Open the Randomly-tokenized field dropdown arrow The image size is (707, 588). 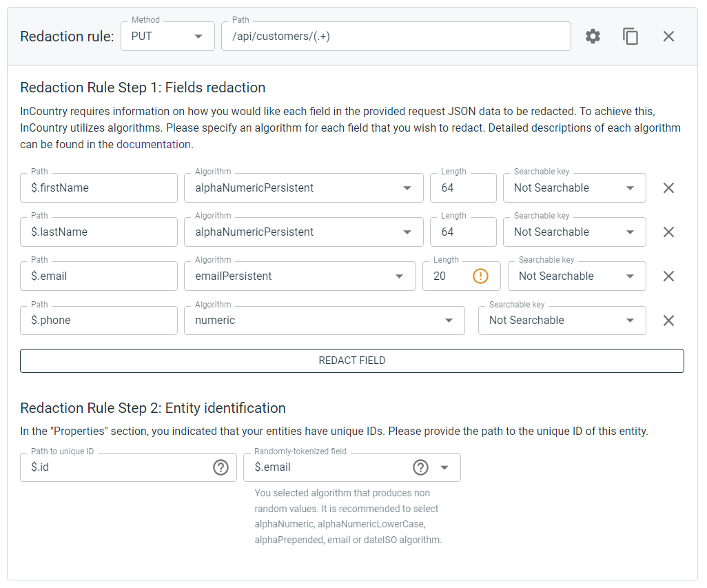(x=444, y=467)
